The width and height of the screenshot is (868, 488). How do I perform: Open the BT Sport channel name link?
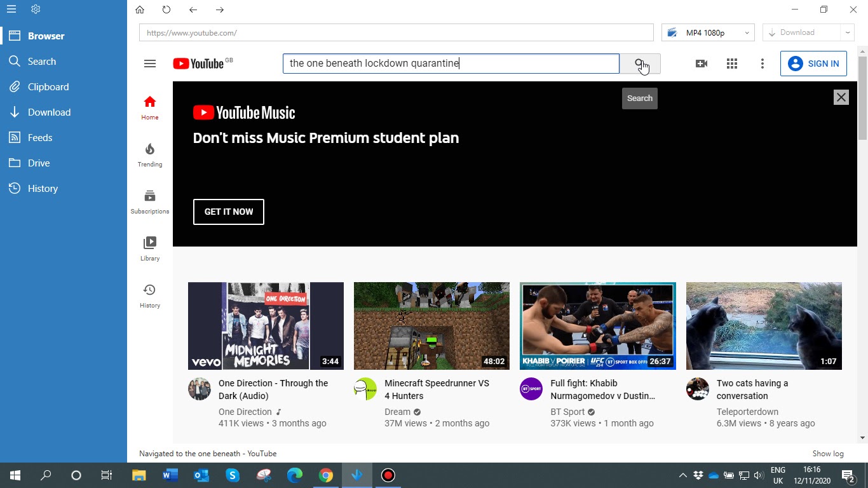tap(567, 412)
